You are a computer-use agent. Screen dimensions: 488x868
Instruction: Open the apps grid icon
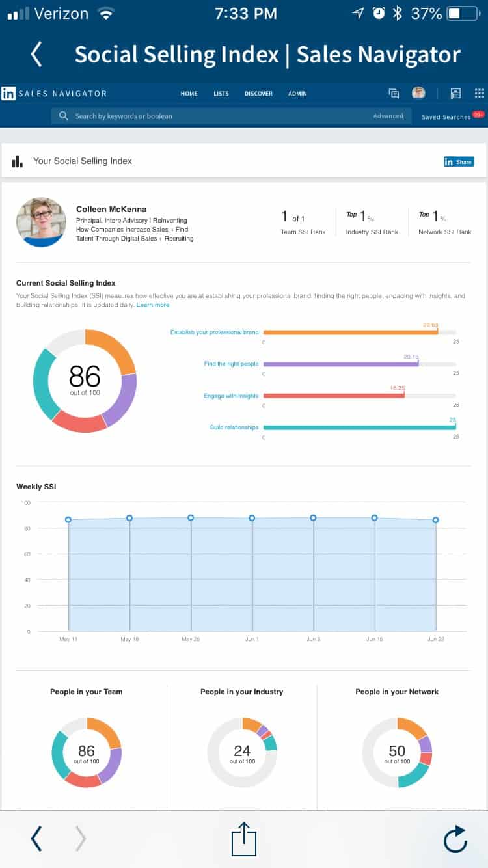pos(480,94)
